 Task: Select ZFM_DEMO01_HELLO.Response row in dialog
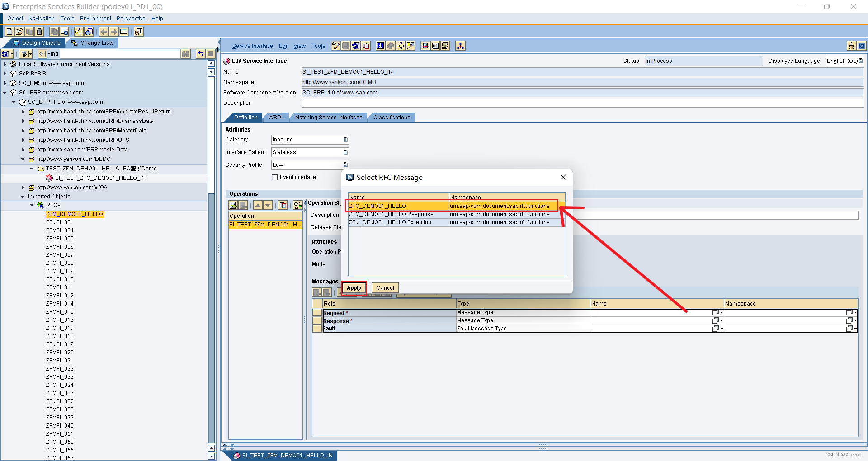[x=456, y=214]
